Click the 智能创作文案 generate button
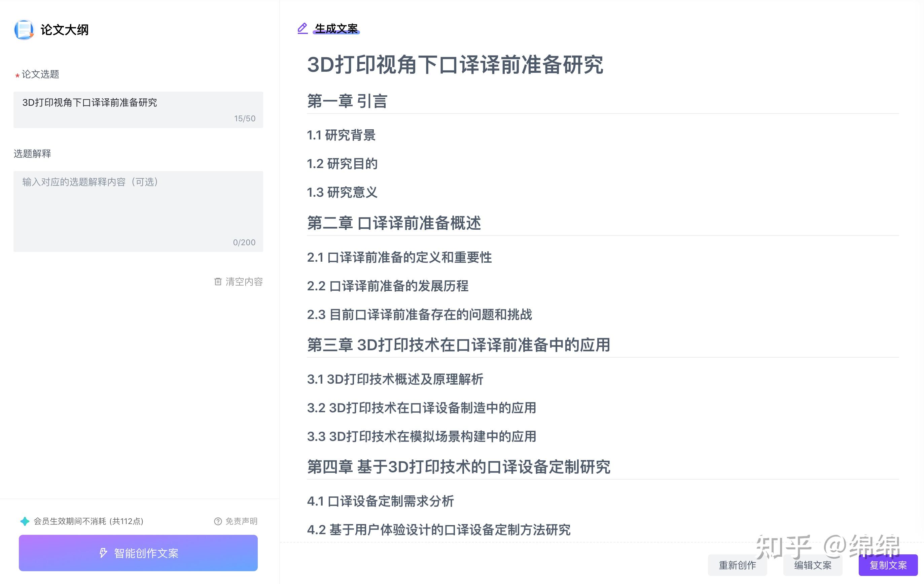 point(138,553)
